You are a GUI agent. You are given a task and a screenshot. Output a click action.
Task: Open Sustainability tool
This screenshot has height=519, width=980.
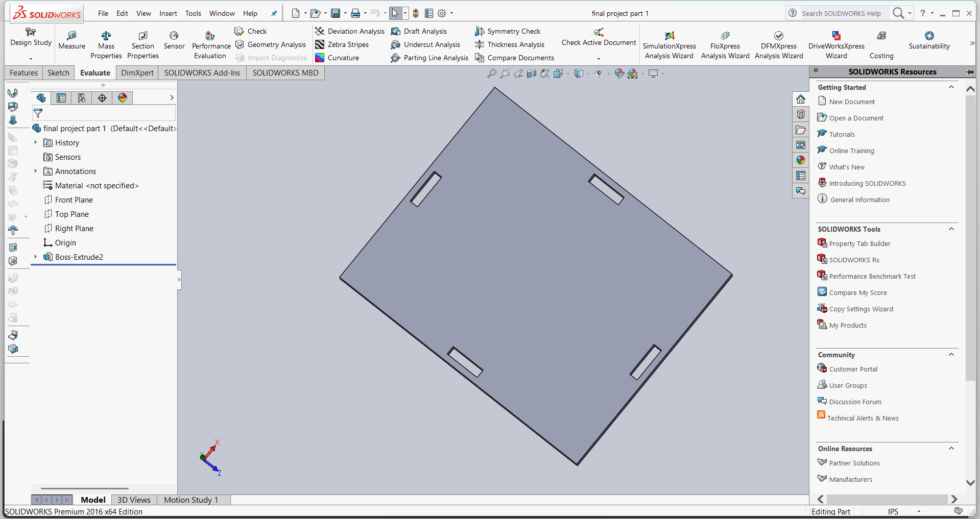(x=929, y=40)
